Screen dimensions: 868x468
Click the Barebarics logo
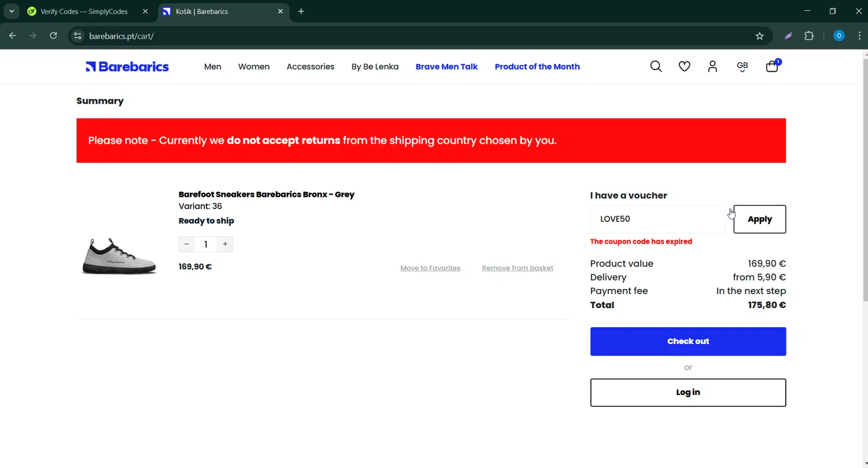click(127, 67)
